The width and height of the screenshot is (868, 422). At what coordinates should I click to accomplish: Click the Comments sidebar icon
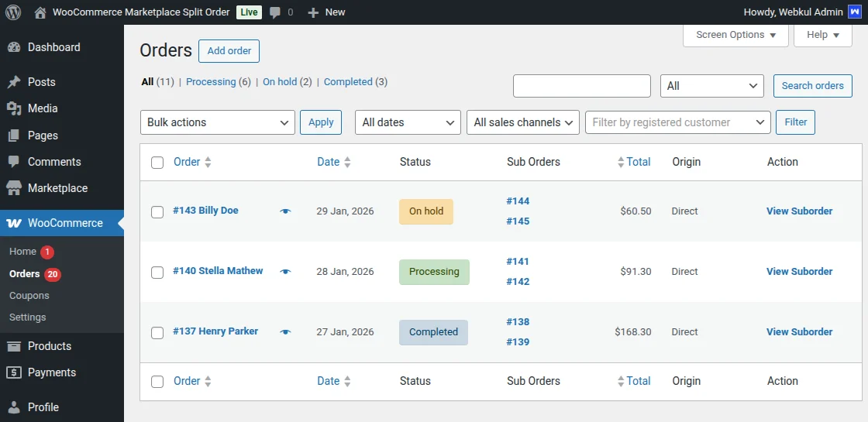(14, 162)
